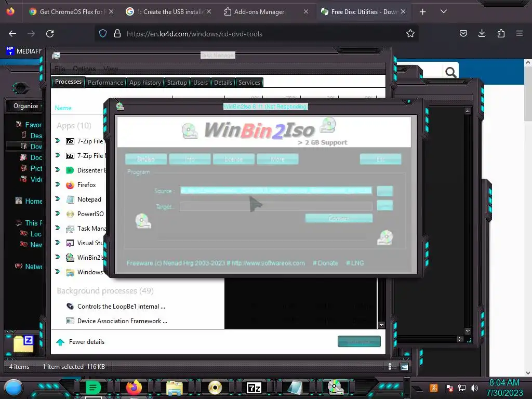The width and height of the screenshot is (532, 399).
Task: Expand the Dissenter Browser process
Action: 58,170
